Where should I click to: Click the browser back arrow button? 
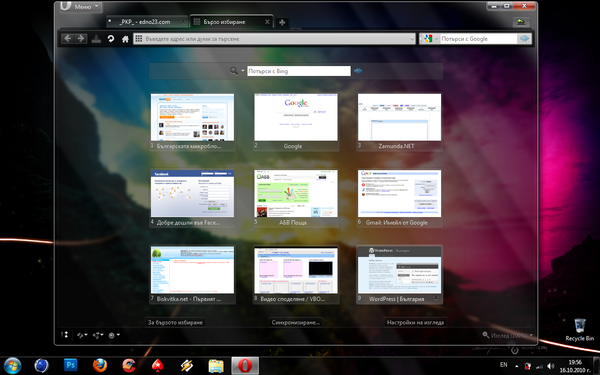(x=67, y=39)
